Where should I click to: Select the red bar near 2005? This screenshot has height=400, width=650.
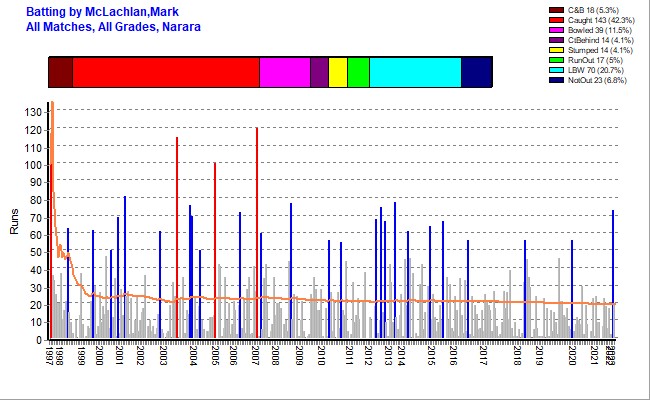point(215,250)
